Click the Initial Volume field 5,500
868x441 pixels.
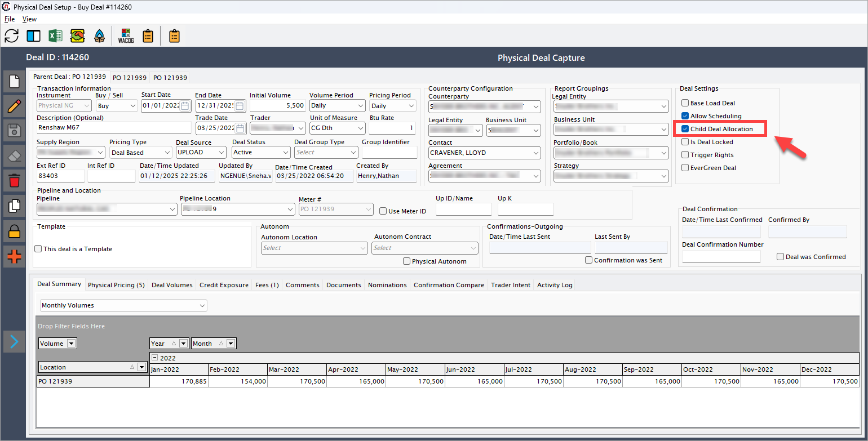pyautogui.click(x=277, y=105)
